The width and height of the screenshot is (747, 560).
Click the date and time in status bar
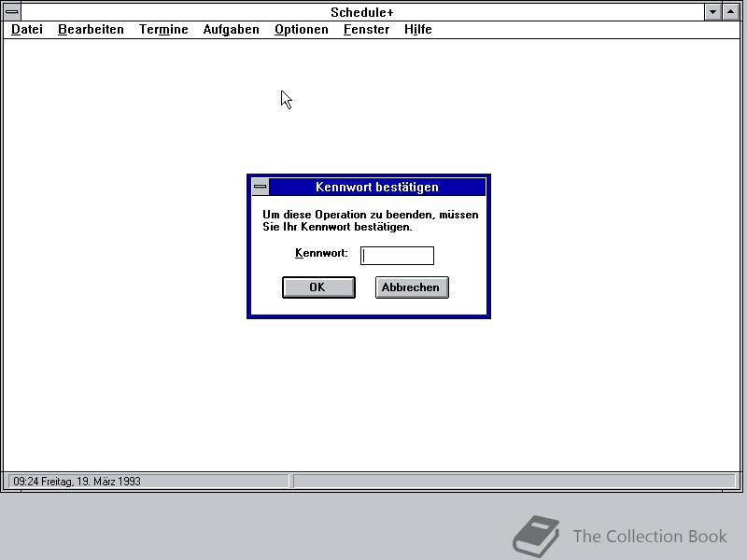pyautogui.click(x=77, y=482)
